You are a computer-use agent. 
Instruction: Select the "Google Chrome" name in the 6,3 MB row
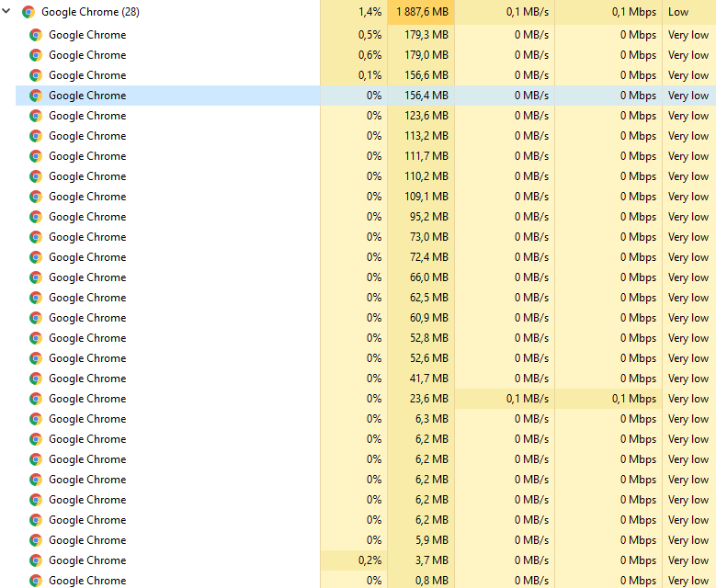pos(87,419)
